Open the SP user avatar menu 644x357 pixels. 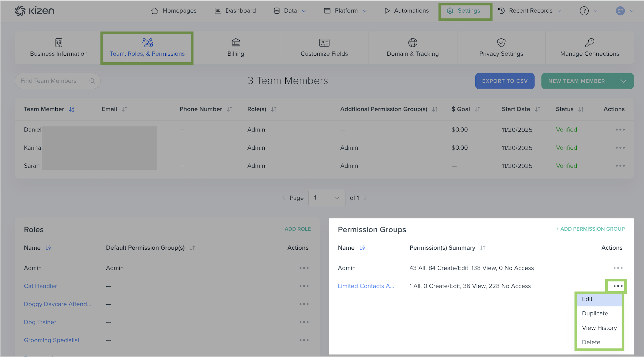tap(620, 11)
